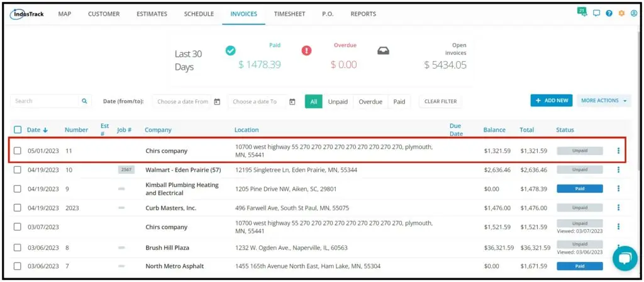Open the TIMESHEET tab
The height and width of the screenshot is (282, 644).
(289, 14)
